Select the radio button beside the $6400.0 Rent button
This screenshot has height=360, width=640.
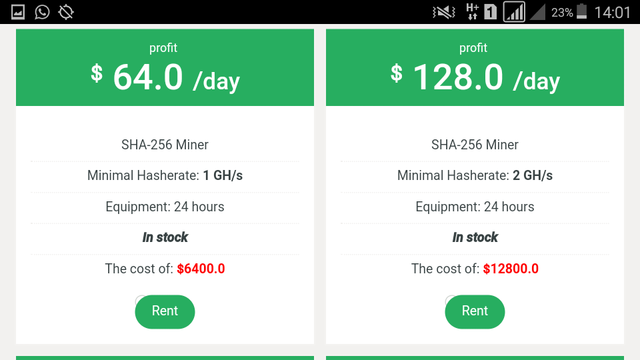pyautogui.click(x=140, y=300)
